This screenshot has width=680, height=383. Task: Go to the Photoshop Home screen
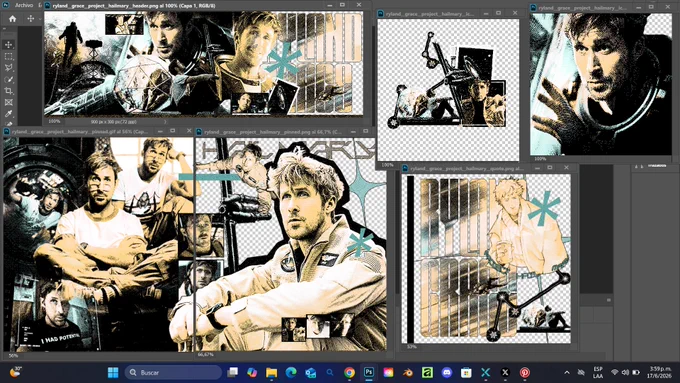click(x=13, y=19)
